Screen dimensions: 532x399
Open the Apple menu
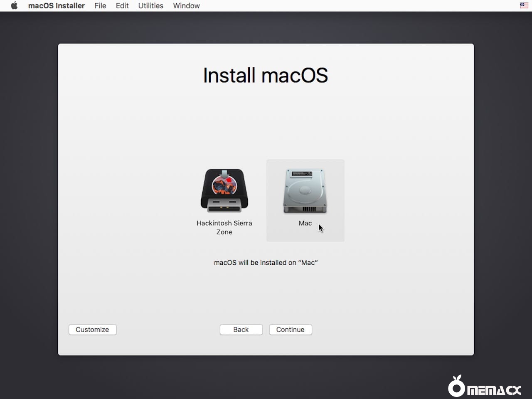(x=14, y=6)
